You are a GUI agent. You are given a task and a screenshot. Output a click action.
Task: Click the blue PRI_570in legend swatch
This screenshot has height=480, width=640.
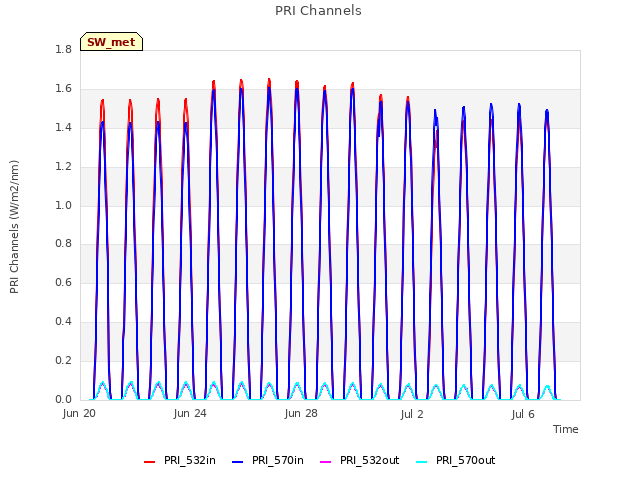pos(238,462)
